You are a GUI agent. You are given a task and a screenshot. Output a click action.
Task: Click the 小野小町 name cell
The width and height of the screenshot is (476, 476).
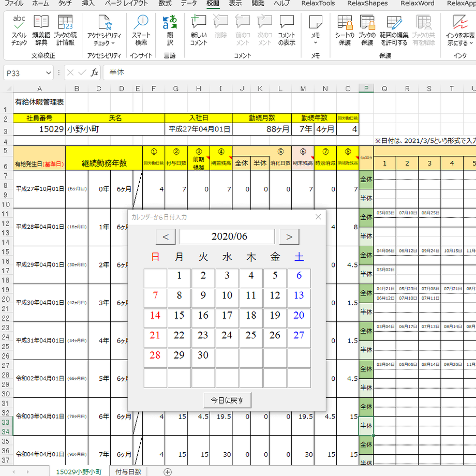tap(115, 129)
